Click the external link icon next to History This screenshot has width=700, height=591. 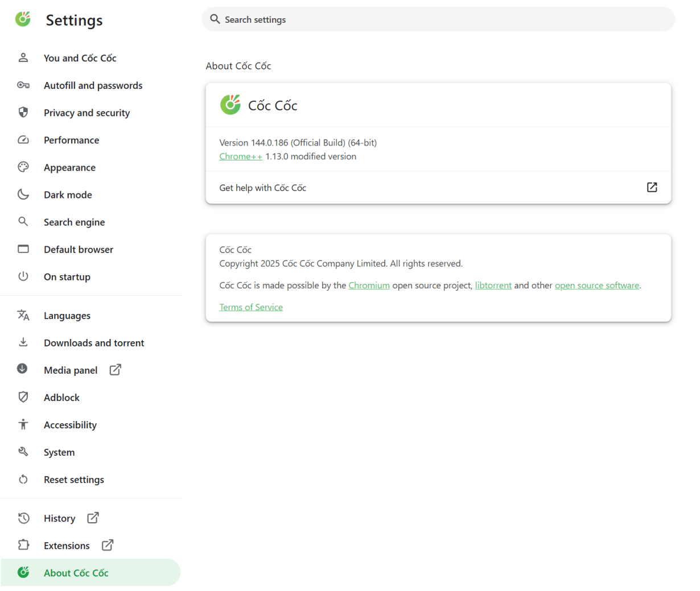click(x=93, y=518)
